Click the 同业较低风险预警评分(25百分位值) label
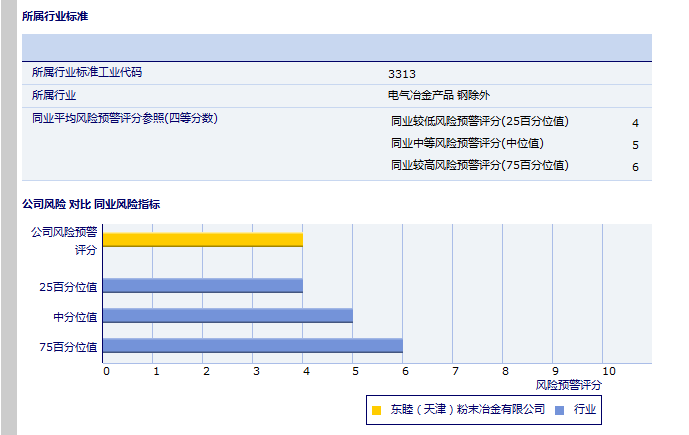This screenshot has width=689, height=435. click(x=479, y=122)
